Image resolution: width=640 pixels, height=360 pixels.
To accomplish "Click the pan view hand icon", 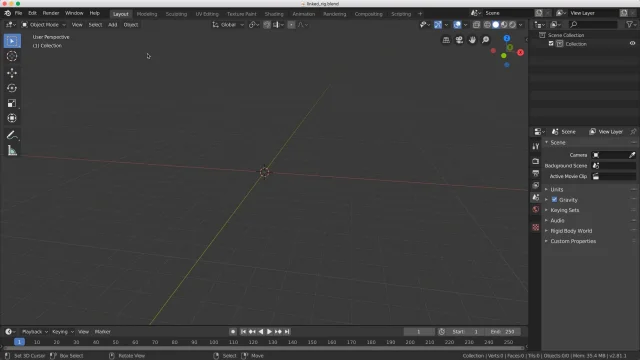I will [x=472, y=40].
